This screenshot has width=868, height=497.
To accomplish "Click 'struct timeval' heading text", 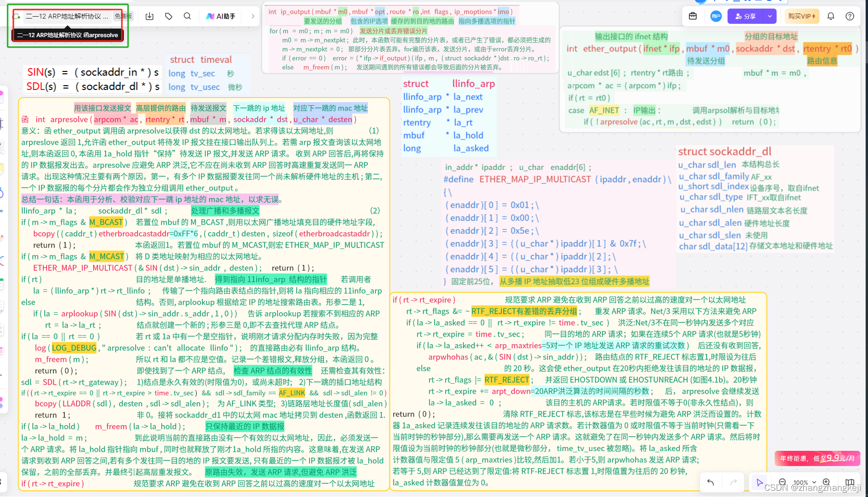I will [x=201, y=60].
